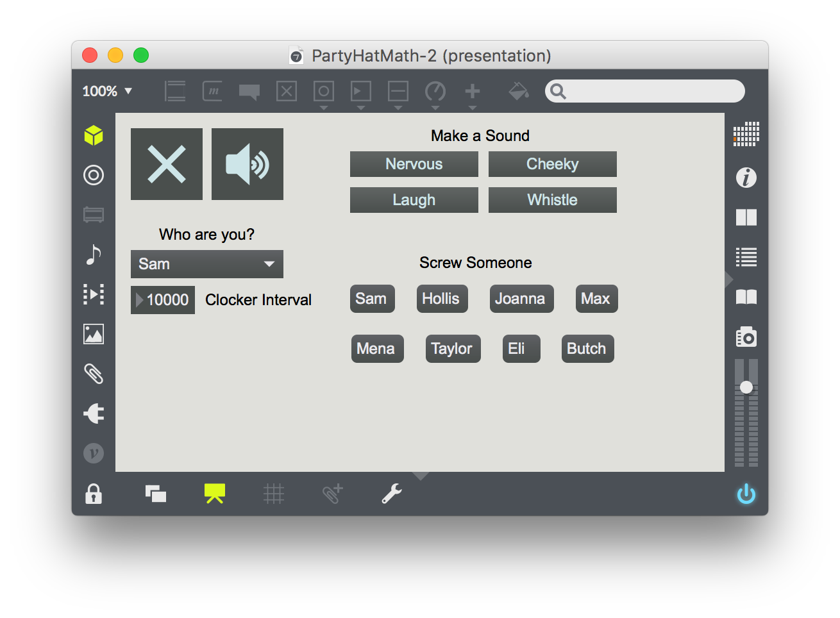Click the toggle object toolbar icon

tap(287, 91)
